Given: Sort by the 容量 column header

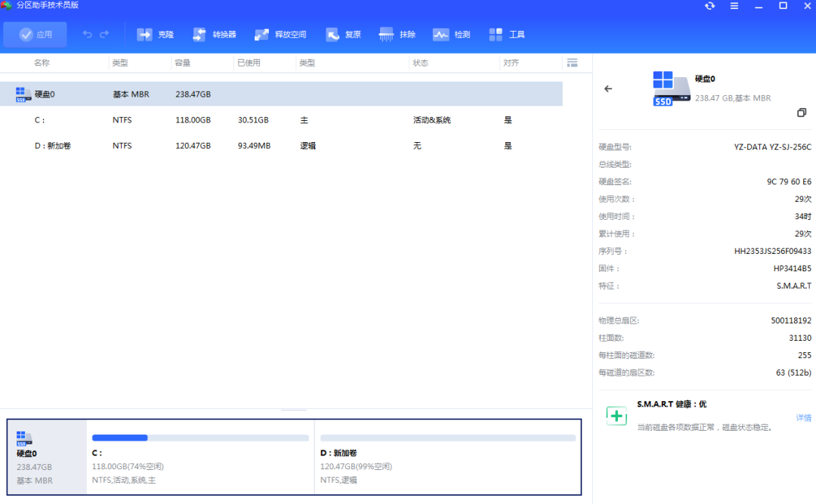Looking at the screenshot, I should click(183, 63).
